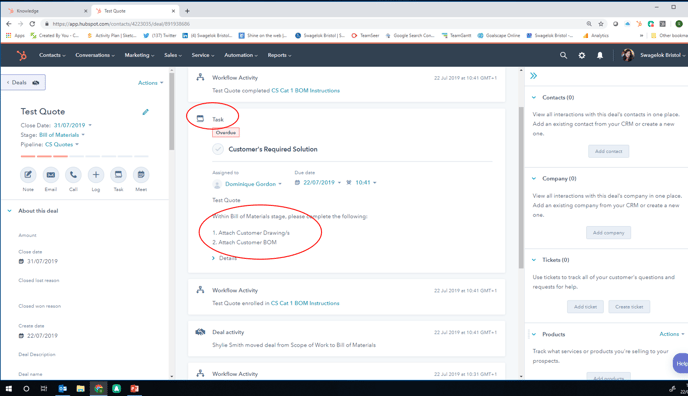Click Add ticket button
688x396 pixels.
coord(585,307)
